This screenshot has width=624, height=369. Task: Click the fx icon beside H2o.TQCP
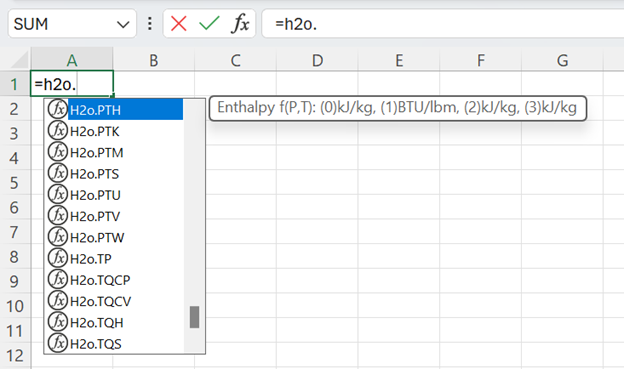(x=58, y=279)
